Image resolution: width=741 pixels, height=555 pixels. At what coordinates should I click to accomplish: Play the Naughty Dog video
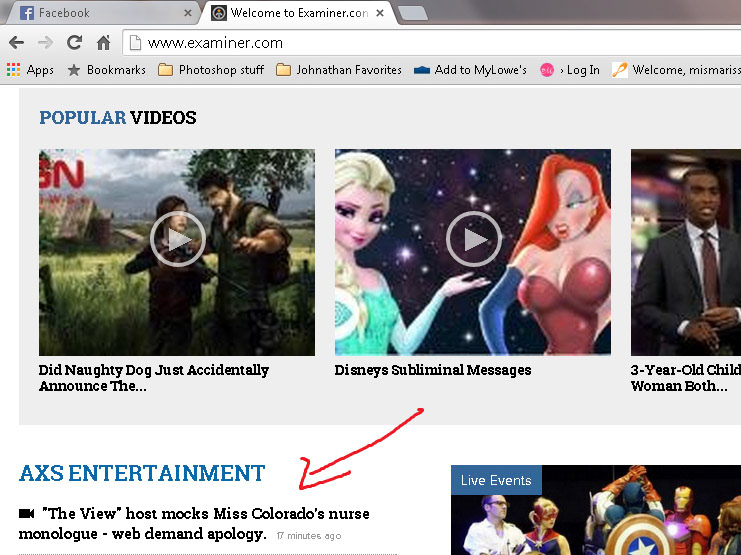(x=178, y=239)
